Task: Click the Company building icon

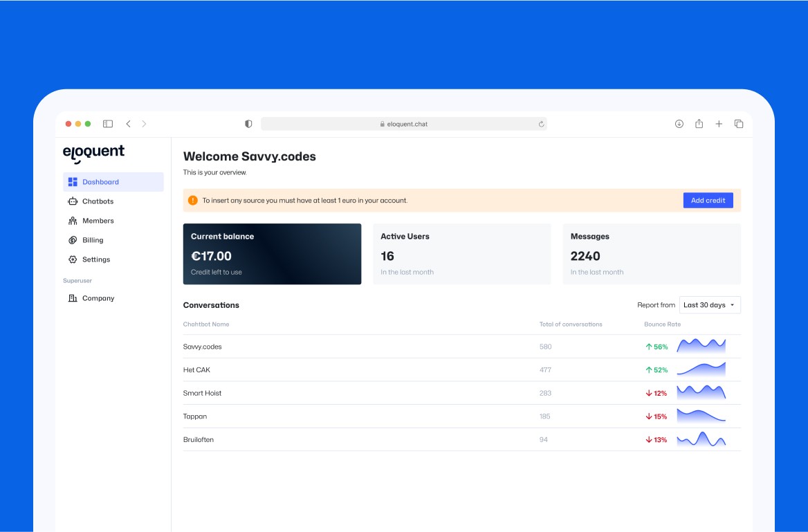Action: (73, 298)
